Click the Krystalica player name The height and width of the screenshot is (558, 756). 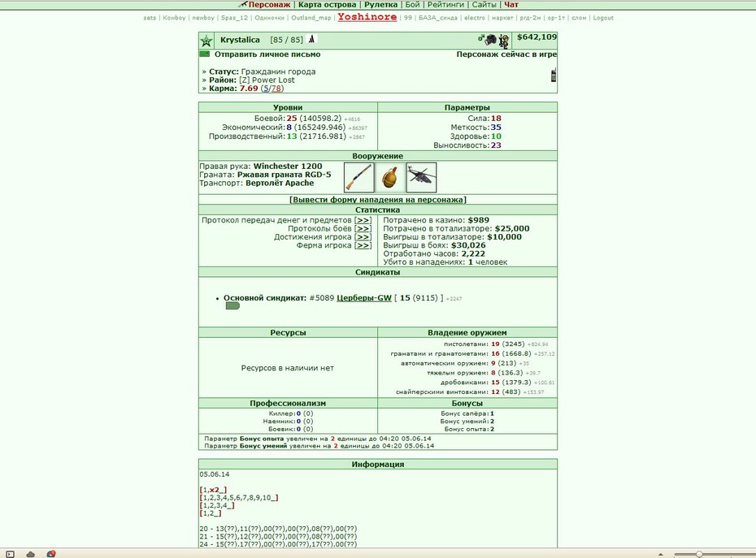(x=240, y=40)
